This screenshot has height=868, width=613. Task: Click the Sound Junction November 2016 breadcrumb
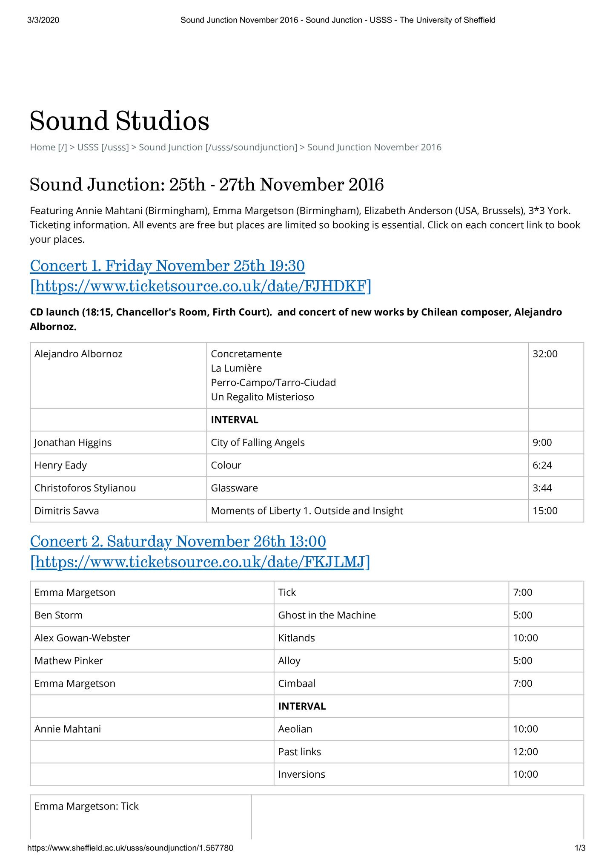point(374,147)
